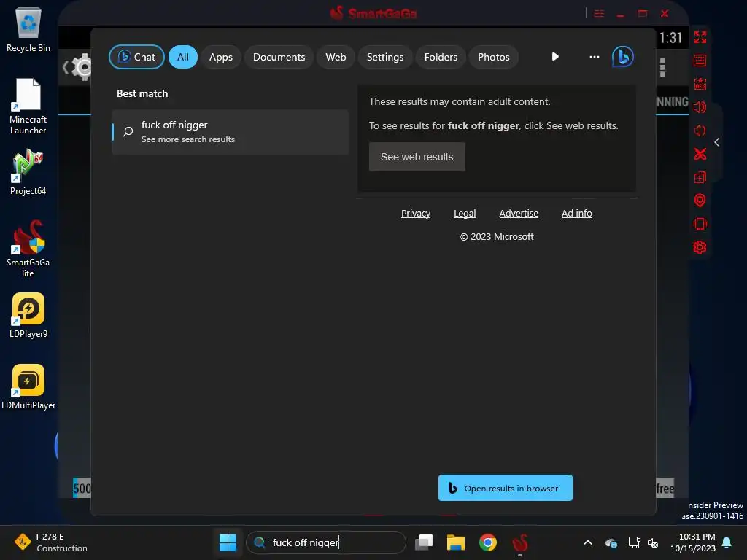Open the three-dot search options menu

click(x=594, y=57)
